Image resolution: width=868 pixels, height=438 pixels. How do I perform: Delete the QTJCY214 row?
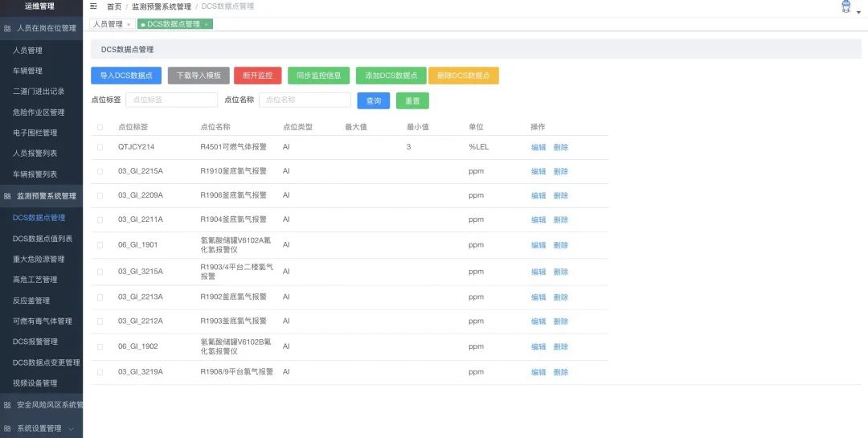[561, 147]
